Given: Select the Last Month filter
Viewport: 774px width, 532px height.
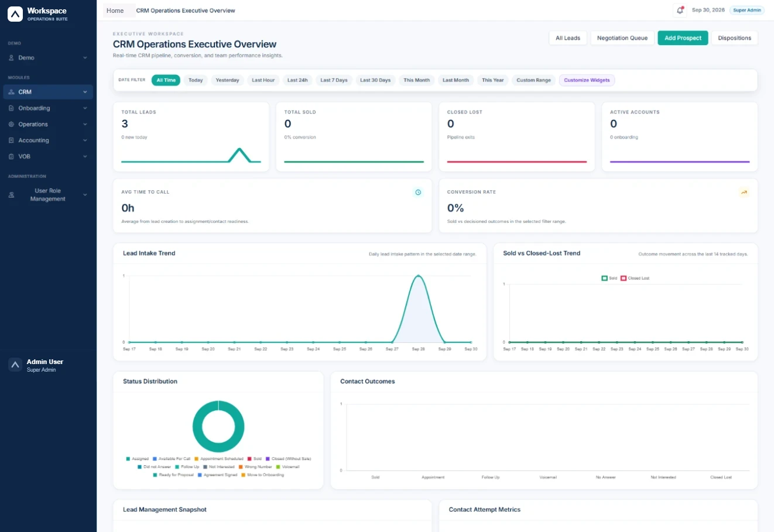Looking at the screenshot, I should coord(456,80).
